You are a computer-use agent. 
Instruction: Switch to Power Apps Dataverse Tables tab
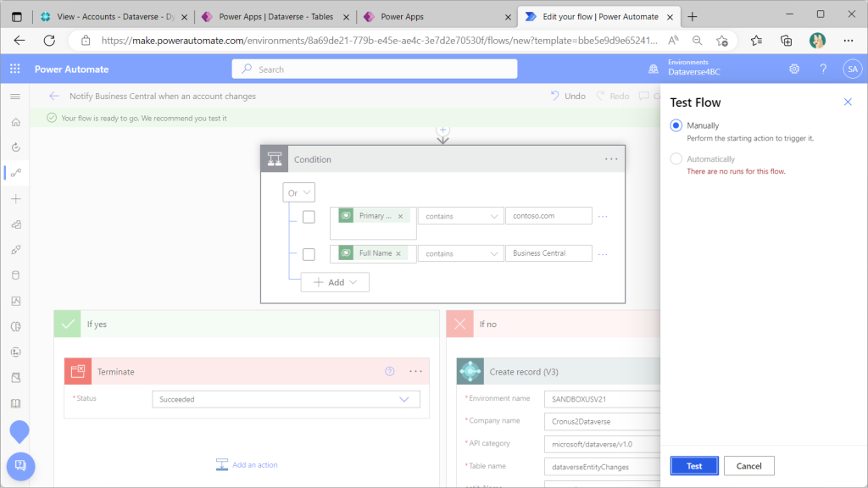(275, 17)
